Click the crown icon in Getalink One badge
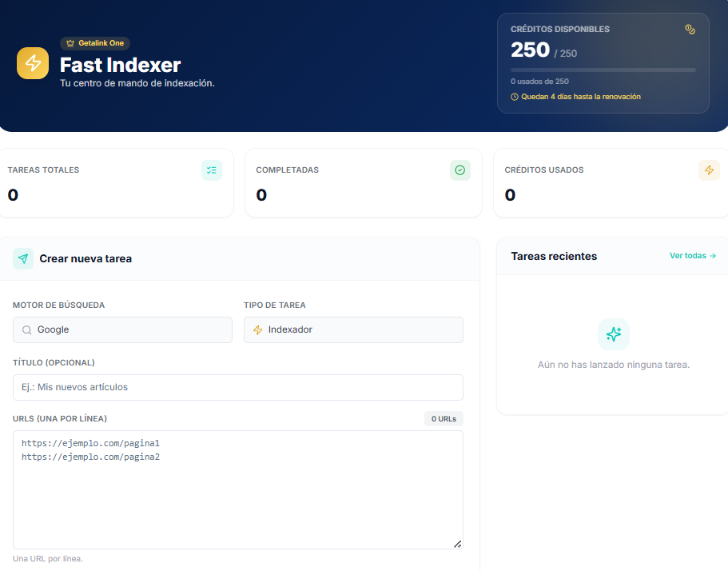 tap(70, 43)
